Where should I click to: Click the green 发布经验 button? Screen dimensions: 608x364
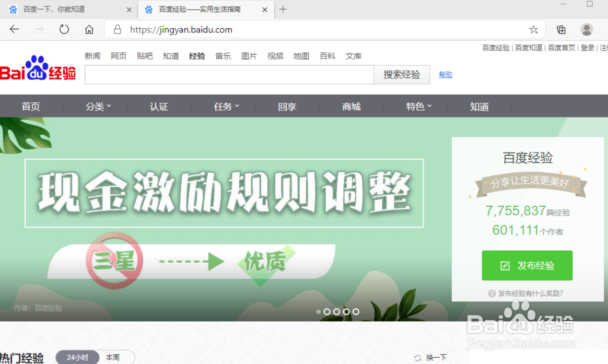pyautogui.click(x=528, y=265)
